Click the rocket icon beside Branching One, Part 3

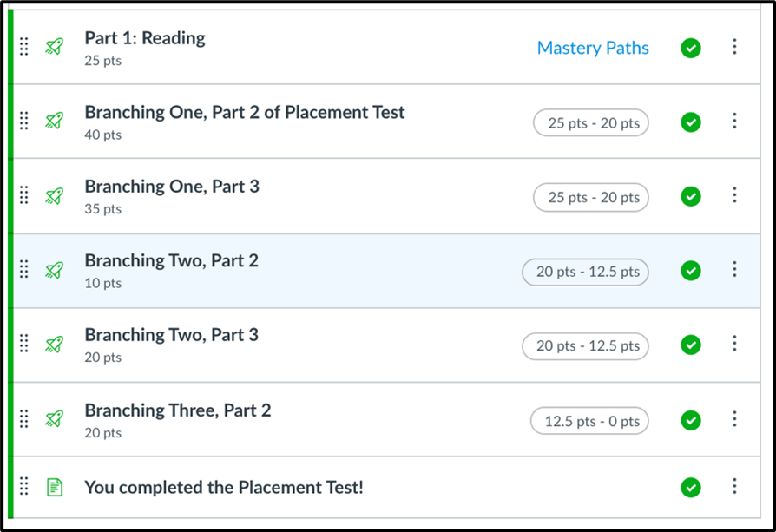[55, 195]
